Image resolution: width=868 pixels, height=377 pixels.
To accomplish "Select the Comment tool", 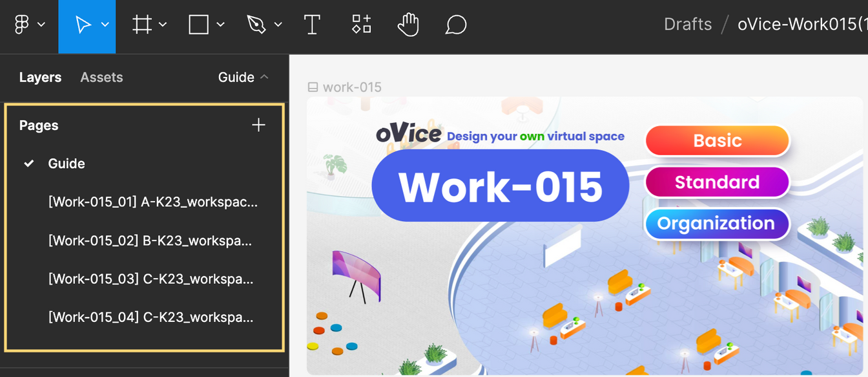I will tap(456, 25).
